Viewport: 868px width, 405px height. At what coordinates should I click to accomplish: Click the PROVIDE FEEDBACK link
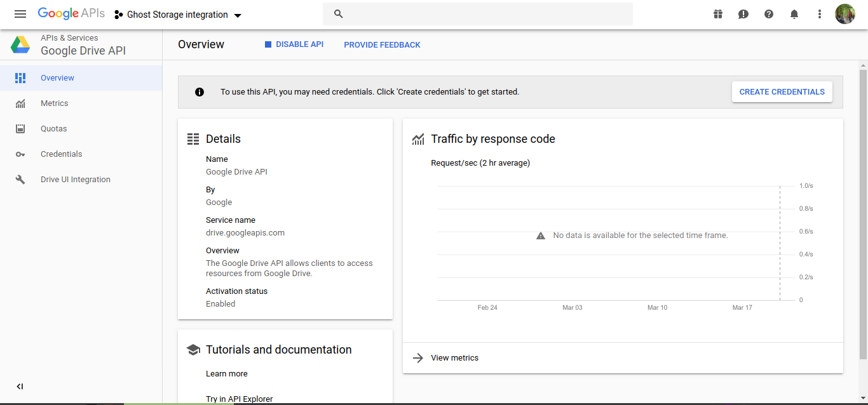(x=382, y=45)
